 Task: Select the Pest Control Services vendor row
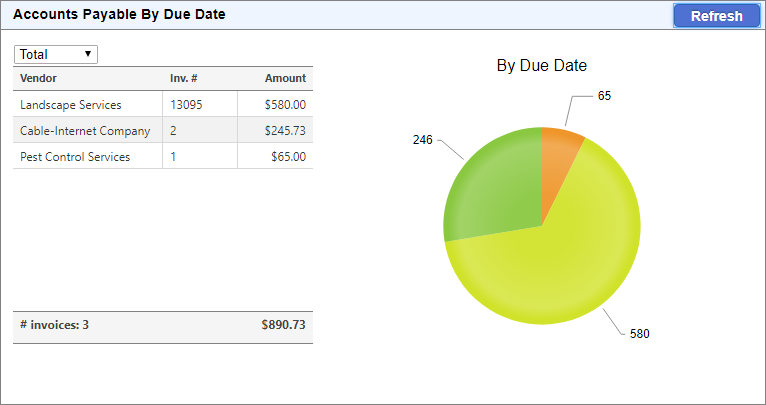[x=75, y=156]
